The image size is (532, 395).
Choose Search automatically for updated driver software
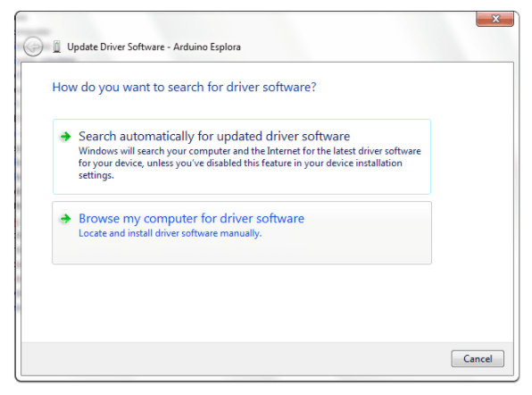pos(242,156)
